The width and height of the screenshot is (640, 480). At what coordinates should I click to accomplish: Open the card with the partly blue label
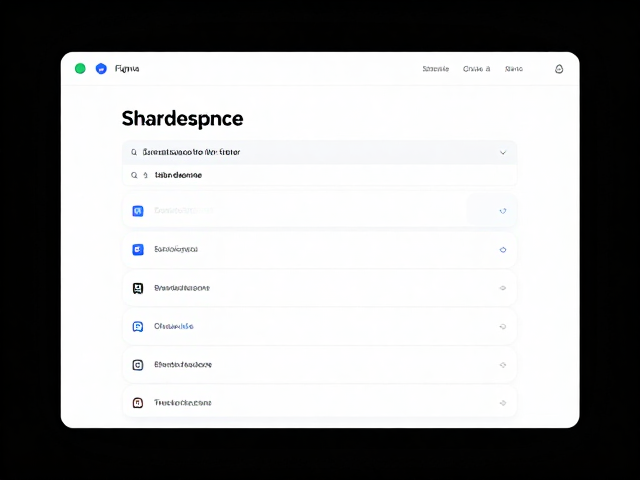pos(320,327)
